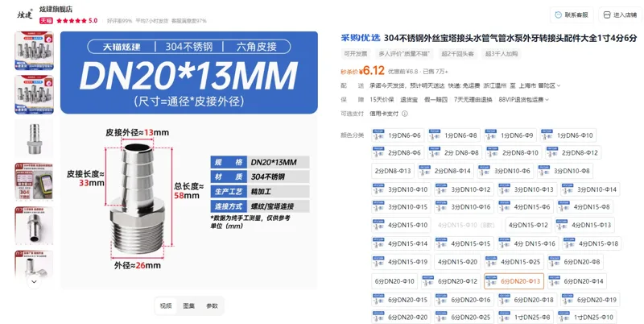This screenshot has height=324, width=644.
Task: Choose size 6分DN20-Φ25
Action: tap(464, 317)
